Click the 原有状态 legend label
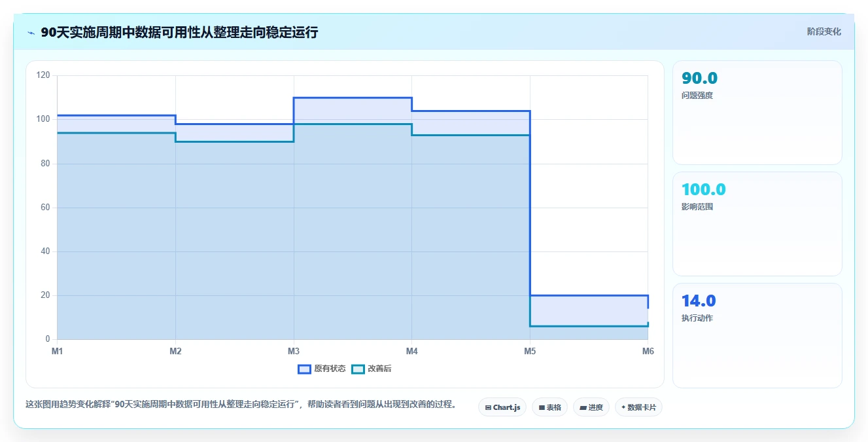 [330, 369]
